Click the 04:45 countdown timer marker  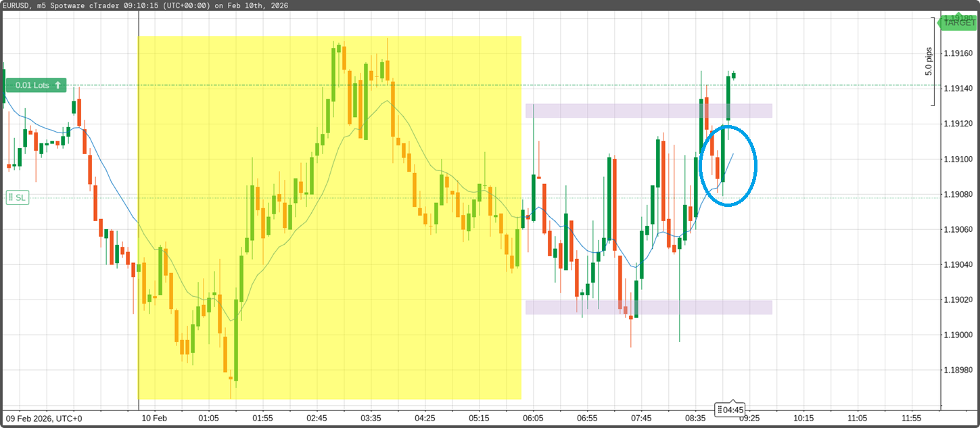(730, 410)
